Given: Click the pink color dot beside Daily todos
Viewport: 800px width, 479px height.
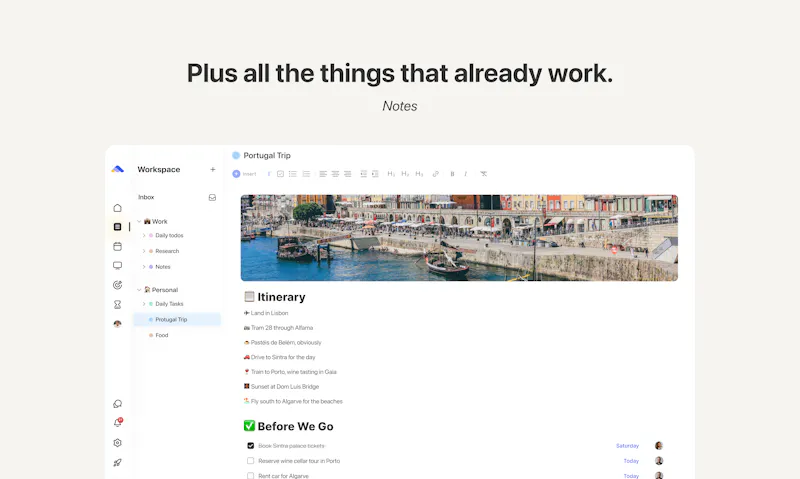Looking at the screenshot, I should [151, 236].
